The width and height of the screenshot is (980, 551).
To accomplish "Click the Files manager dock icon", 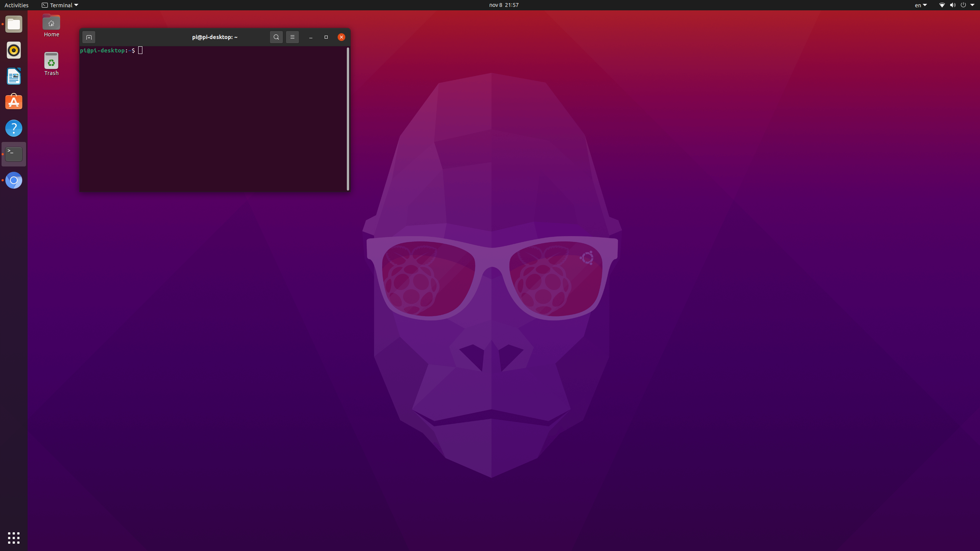I will (13, 24).
